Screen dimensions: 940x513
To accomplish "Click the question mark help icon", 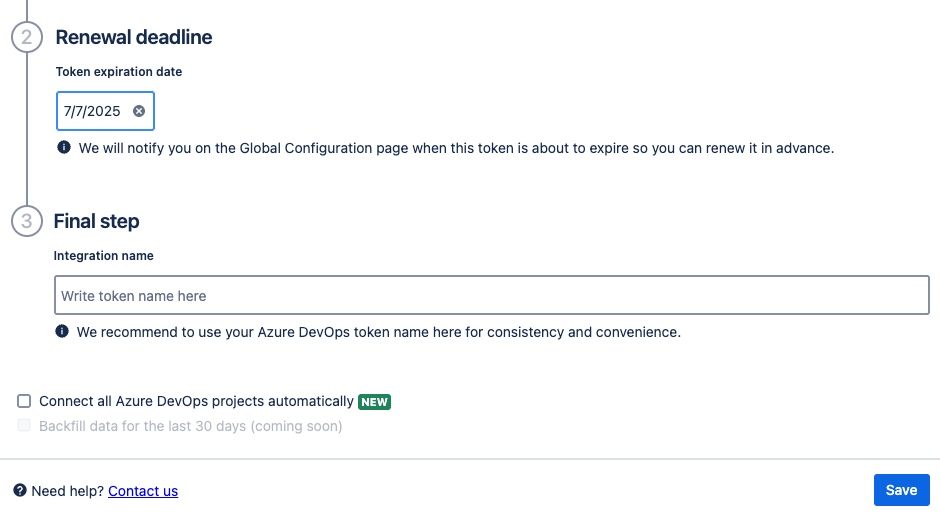I will click(x=20, y=491).
